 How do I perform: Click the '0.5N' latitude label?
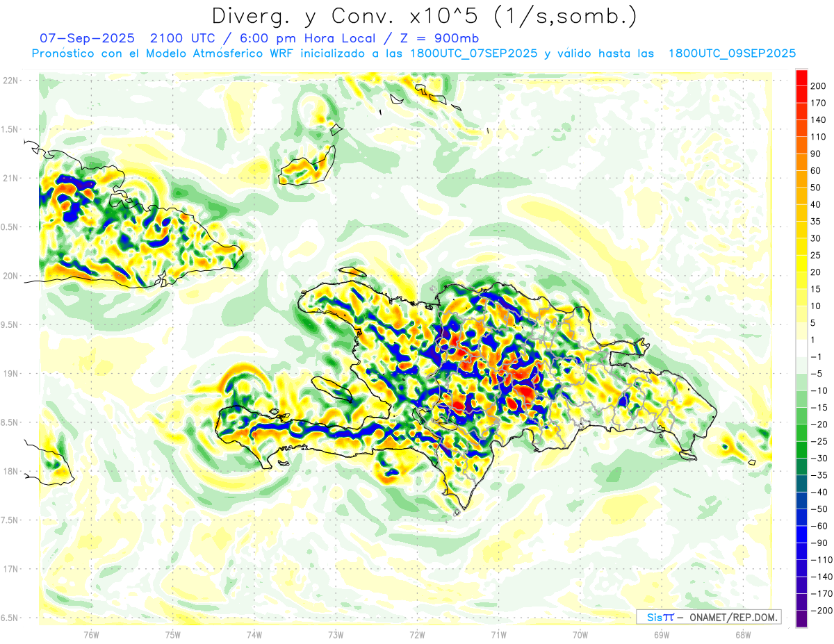pyautogui.click(x=9, y=227)
